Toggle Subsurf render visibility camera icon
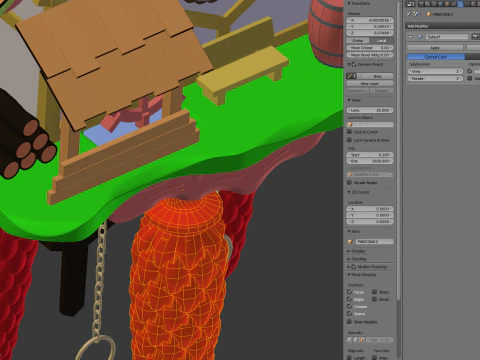 (475, 37)
